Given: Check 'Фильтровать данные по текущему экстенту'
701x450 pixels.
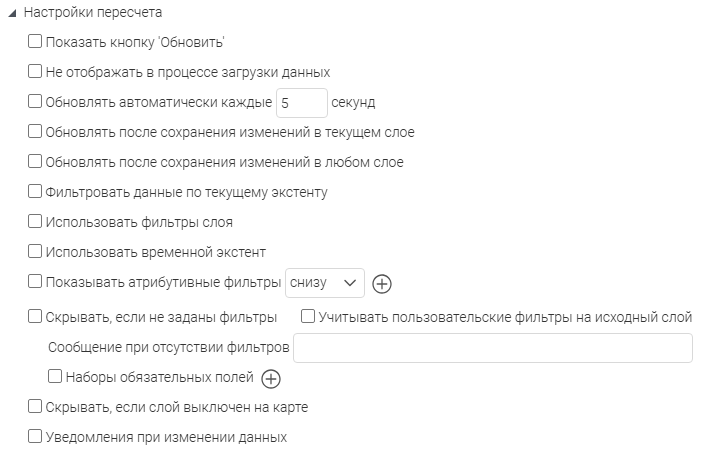Looking at the screenshot, I should [36, 192].
